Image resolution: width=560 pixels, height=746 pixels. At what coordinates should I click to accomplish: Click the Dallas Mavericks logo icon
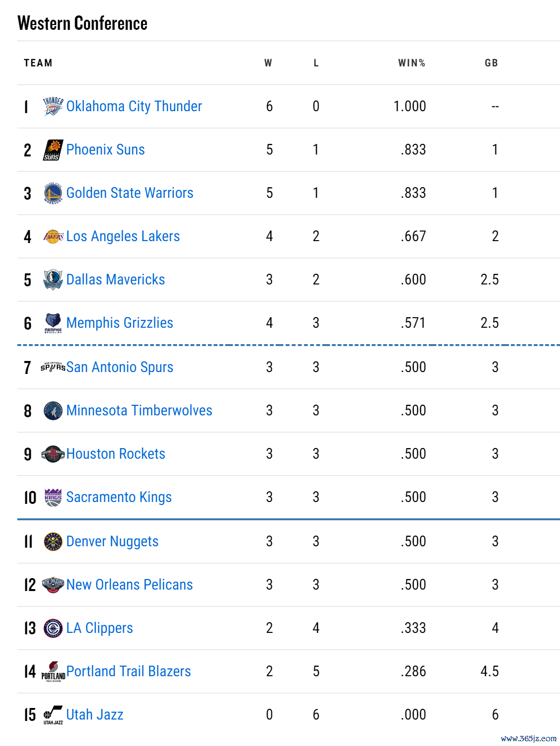click(53, 280)
